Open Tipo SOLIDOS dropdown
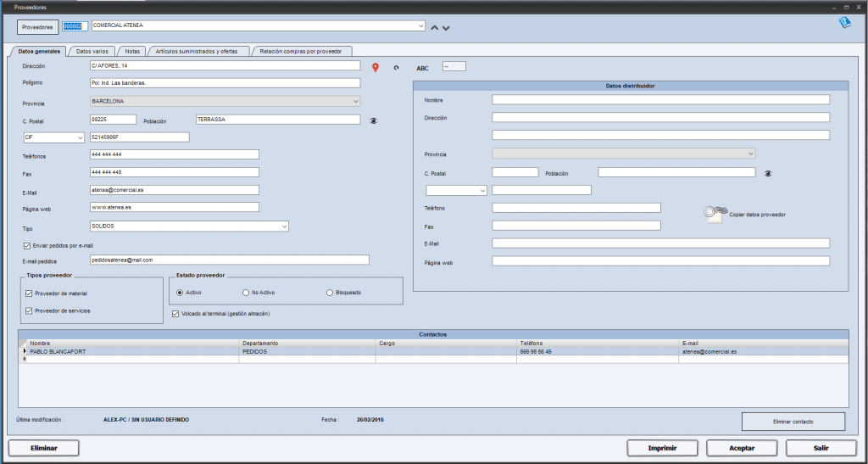 (x=284, y=226)
